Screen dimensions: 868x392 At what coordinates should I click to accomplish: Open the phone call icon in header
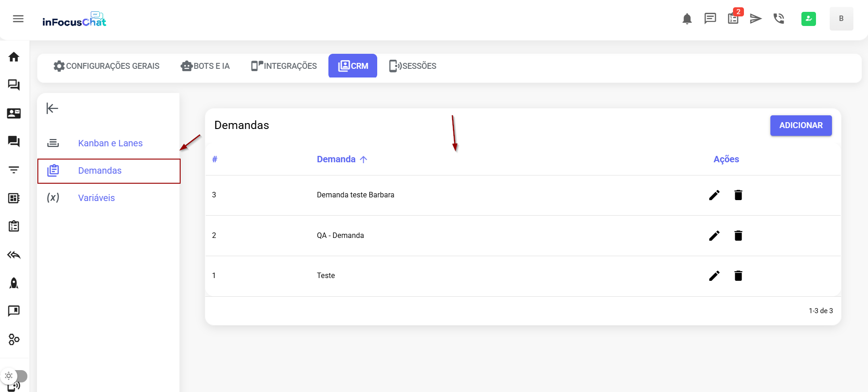tap(779, 19)
